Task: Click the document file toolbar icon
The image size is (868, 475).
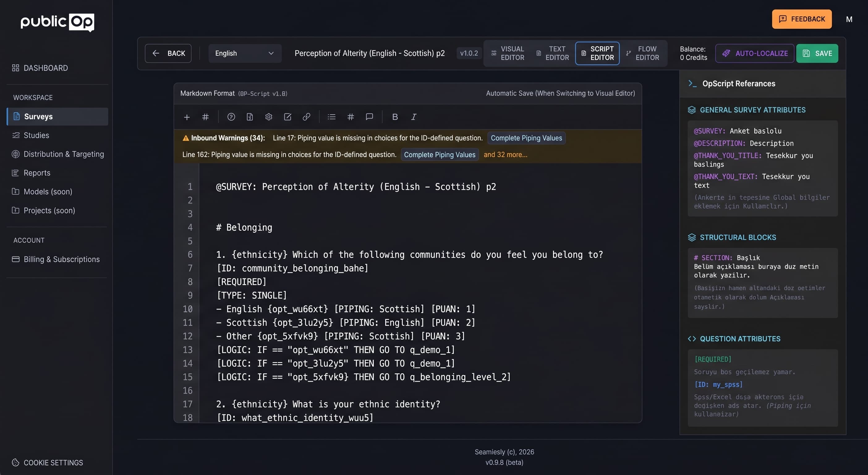Action: (250, 117)
